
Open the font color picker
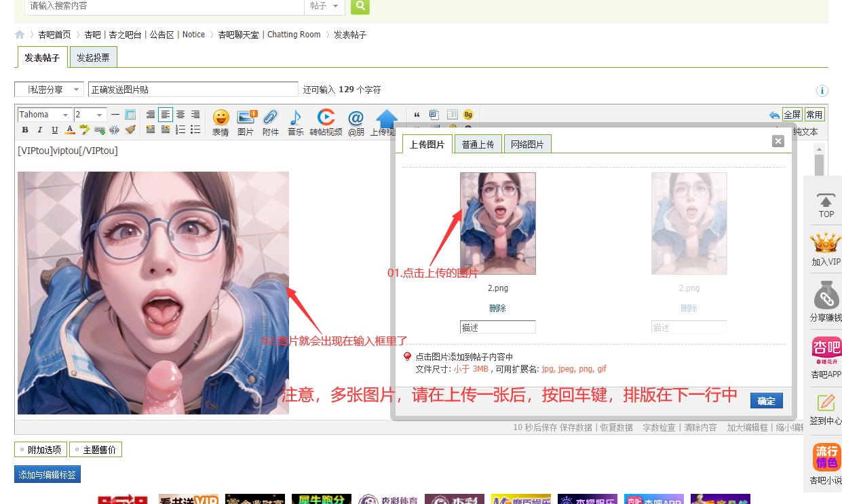[70, 130]
